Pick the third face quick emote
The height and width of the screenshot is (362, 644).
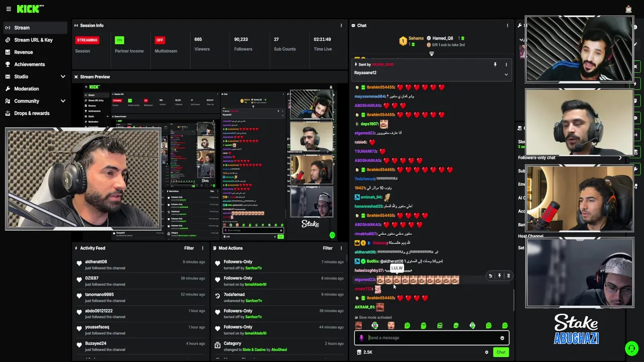391,326
